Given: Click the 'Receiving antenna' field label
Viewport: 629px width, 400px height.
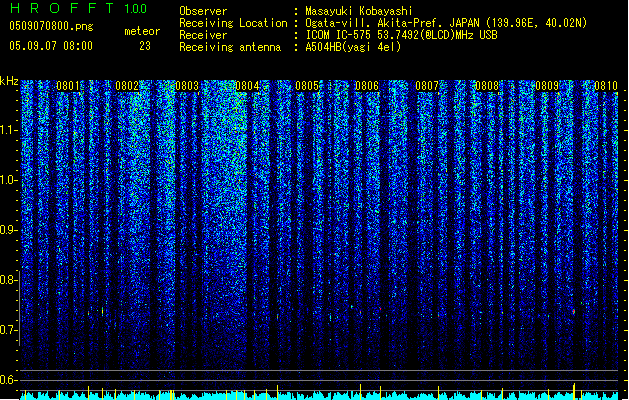Looking at the screenshot, I should tap(230, 47).
